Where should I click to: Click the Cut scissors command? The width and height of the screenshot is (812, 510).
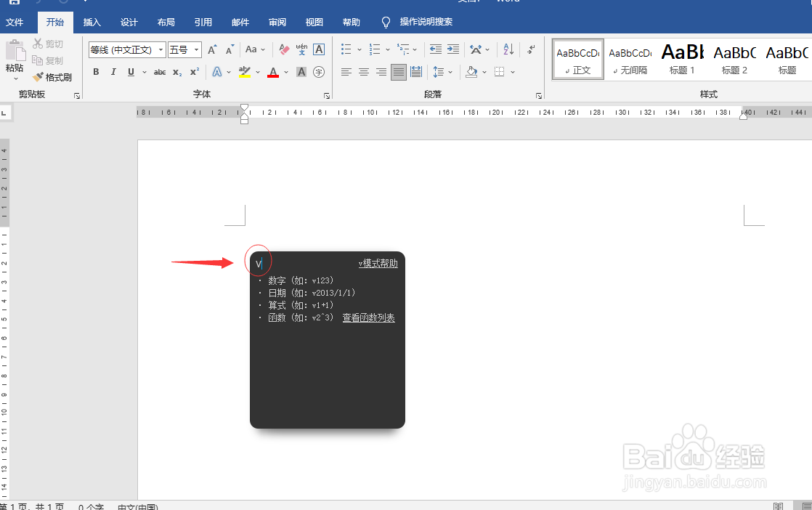pyautogui.click(x=48, y=44)
